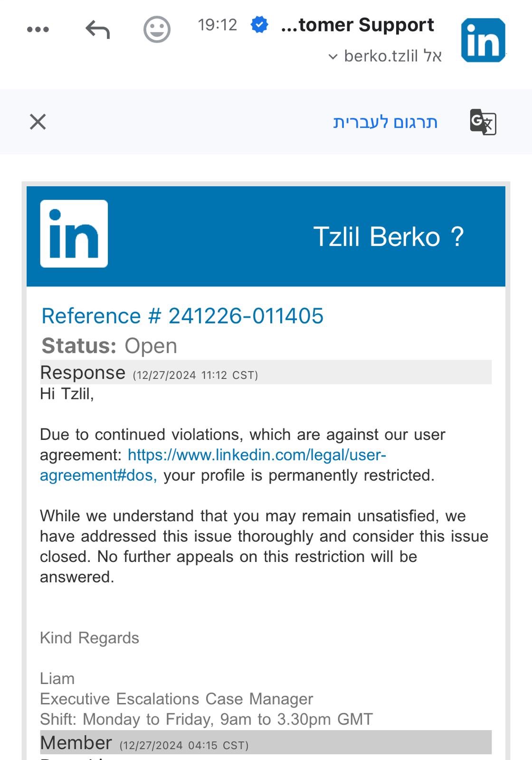Viewport: 532px width, 760px height.
Task: Tap the Member section header bar
Action: 266,743
